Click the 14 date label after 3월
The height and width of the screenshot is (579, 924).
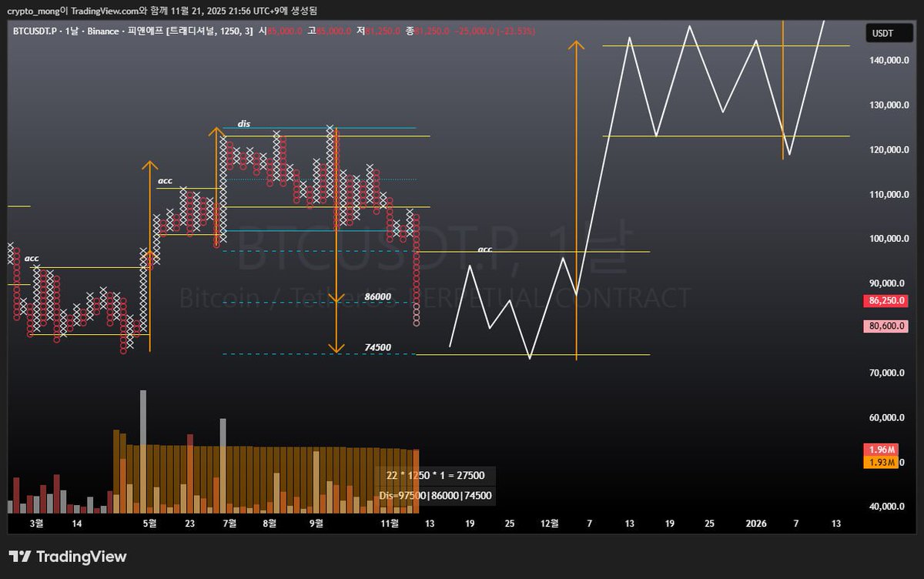point(77,524)
